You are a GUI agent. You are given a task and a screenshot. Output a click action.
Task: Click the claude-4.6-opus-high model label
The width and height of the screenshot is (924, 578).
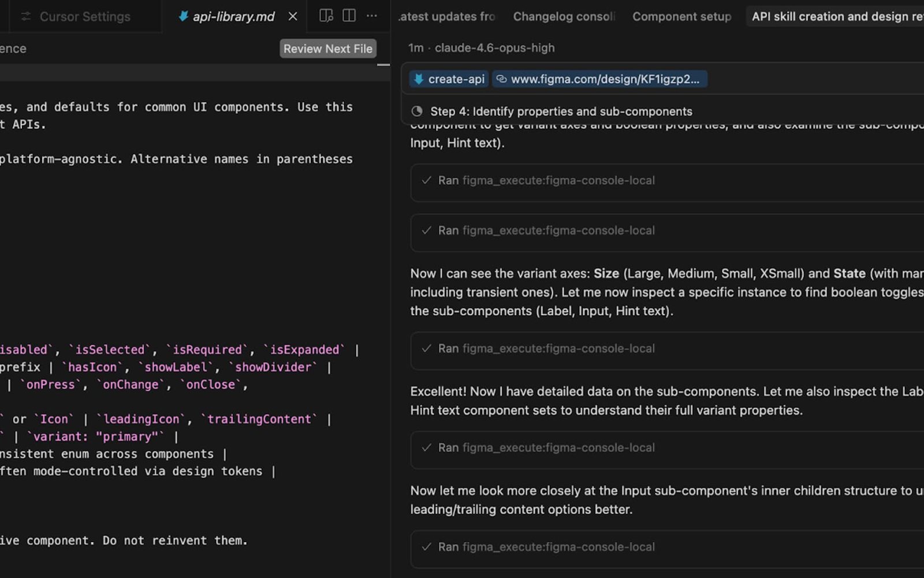(494, 48)
